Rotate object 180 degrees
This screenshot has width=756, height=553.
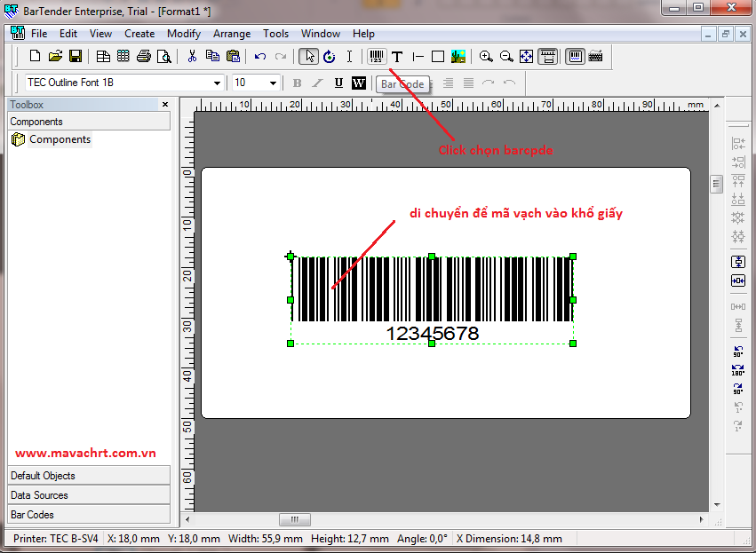[738, 370]
